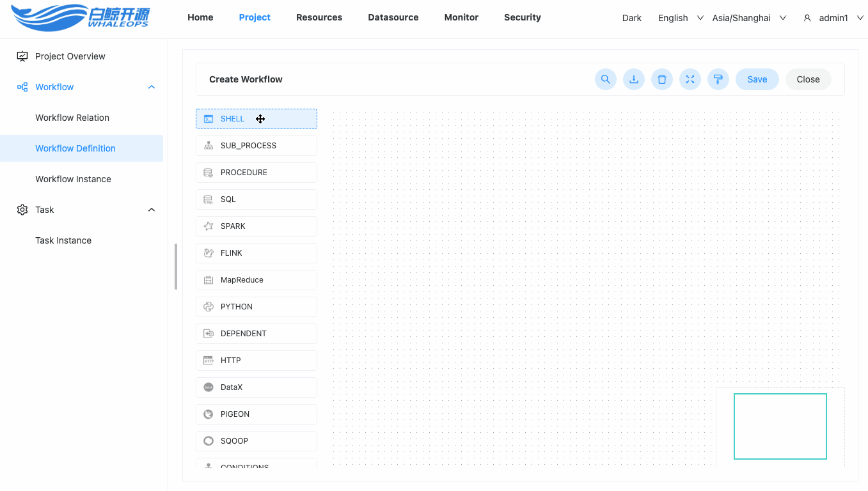This screenshot has width=868, height=491.
Task: Select the DataX task icon
Action: point(209,387)
